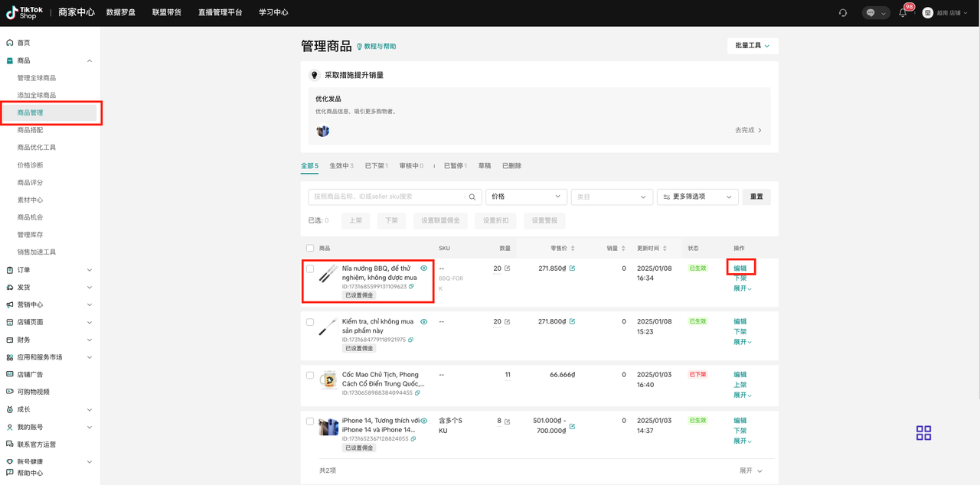Click the product search input field
The image size is (980, 485).
(x=387, y=197)
